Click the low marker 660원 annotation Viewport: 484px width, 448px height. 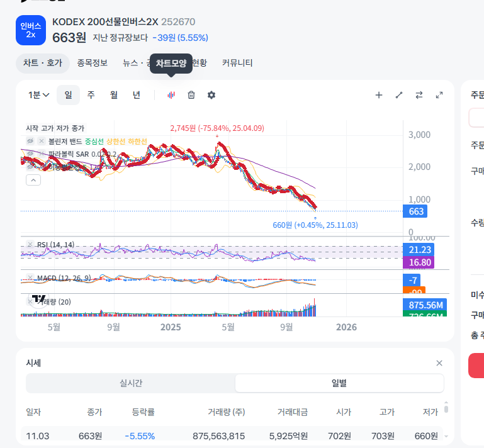(315, 225)
